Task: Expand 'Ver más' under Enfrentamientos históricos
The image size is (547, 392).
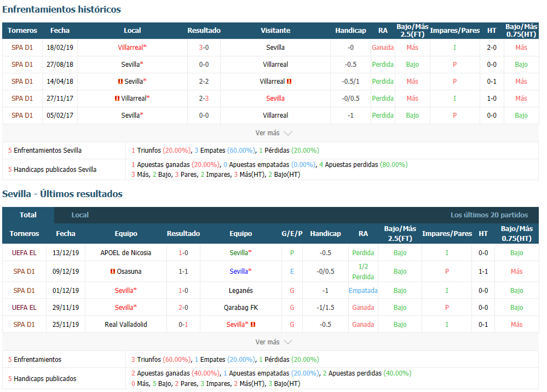Action: [x=274, y=133]
